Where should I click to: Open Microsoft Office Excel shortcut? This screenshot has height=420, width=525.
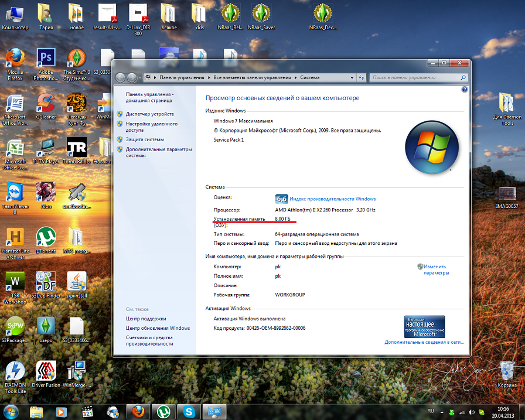click(15, 154)
